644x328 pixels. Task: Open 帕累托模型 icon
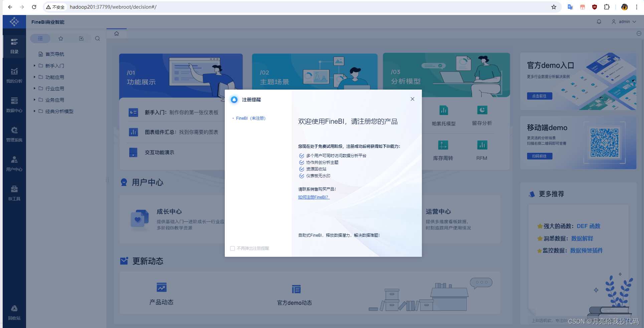[x=443, y=110]
